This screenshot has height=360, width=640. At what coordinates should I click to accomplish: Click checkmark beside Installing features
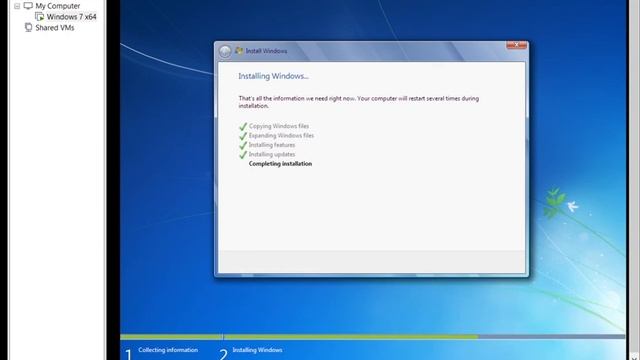243,145
